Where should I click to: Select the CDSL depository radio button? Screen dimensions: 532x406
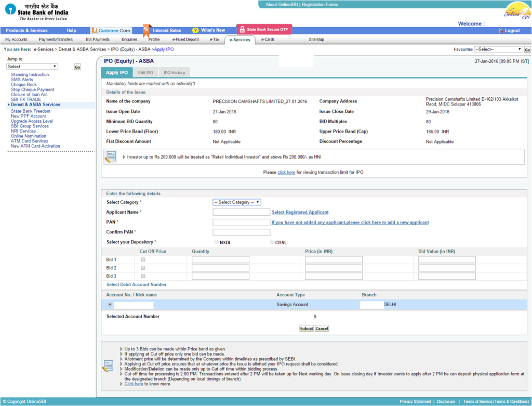(272, 242)
